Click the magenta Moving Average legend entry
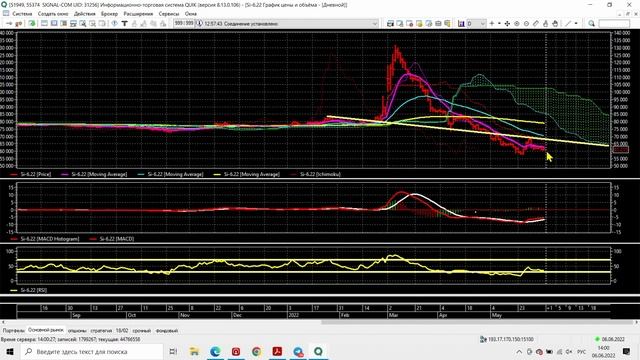 [x=94, y=174]
